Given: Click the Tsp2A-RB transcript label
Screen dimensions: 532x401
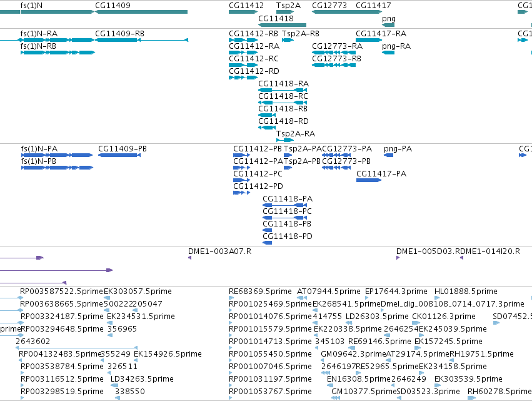Looking at the screenshot, I should tap(301, 34).
